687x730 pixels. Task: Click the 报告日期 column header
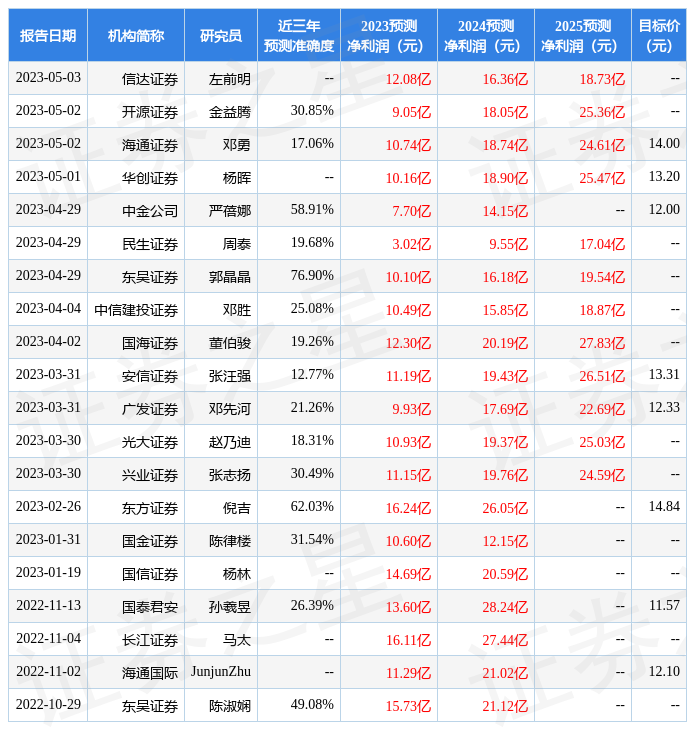tap(48, 35)
